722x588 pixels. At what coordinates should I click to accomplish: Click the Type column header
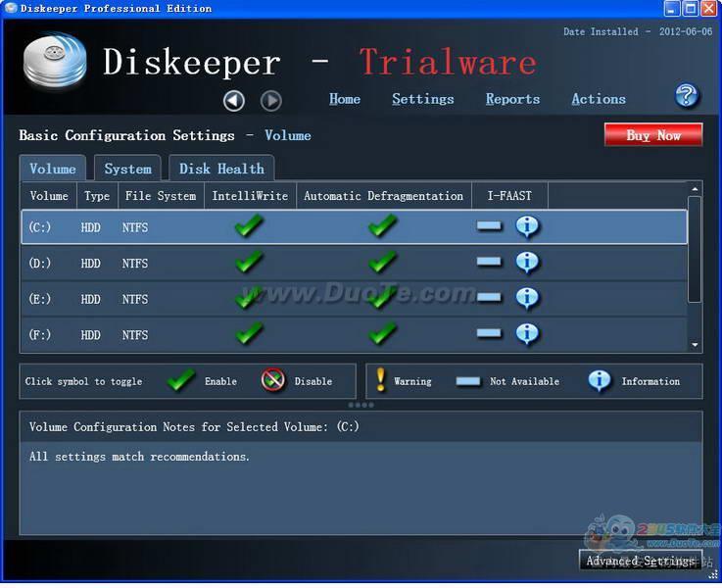[97, 196]
